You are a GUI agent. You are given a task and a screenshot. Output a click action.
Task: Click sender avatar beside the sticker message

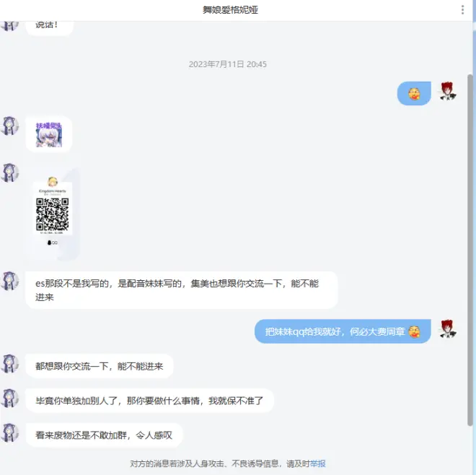(10, 126)
